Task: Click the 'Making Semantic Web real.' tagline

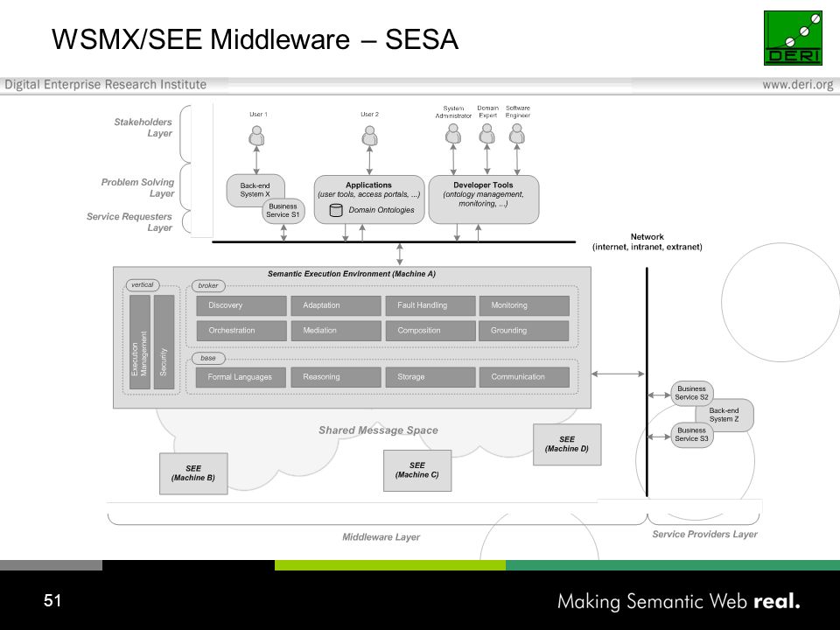Action: [679, 602]
